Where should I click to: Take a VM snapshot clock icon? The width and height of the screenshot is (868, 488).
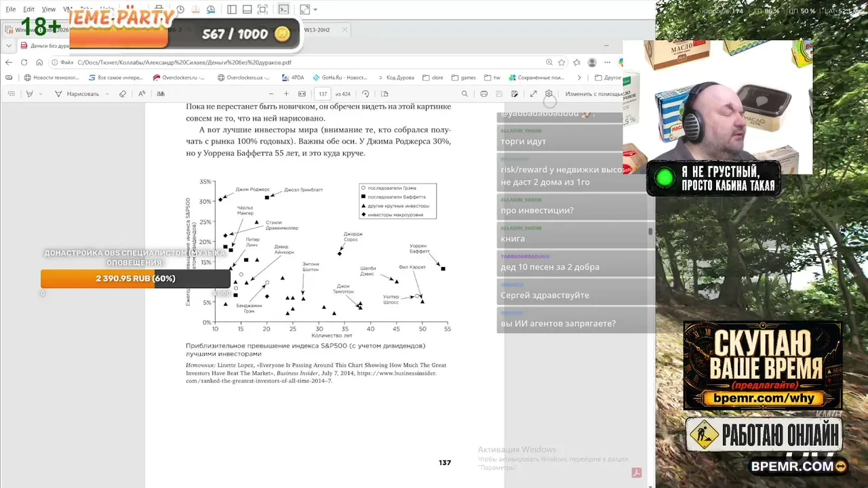(180, 9)
